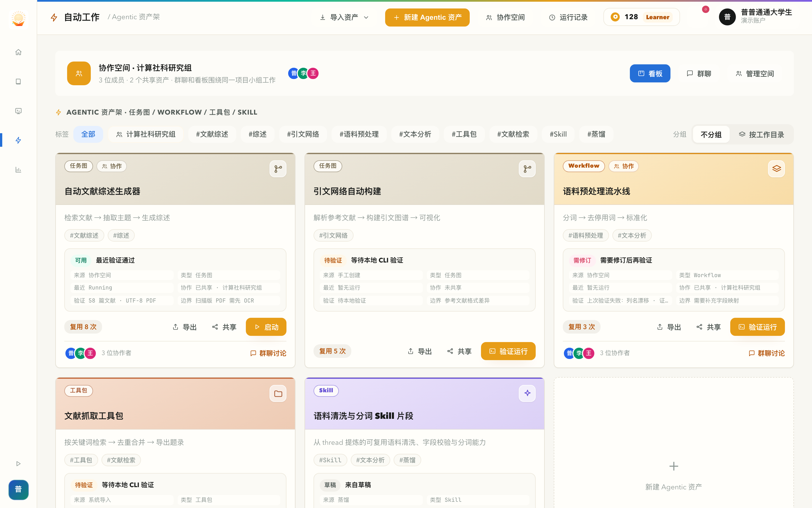The height and width of the screenshot is (508, 812).
Task: Click 共享 on 语料预处理流水线 card
Action: point(708,327)
